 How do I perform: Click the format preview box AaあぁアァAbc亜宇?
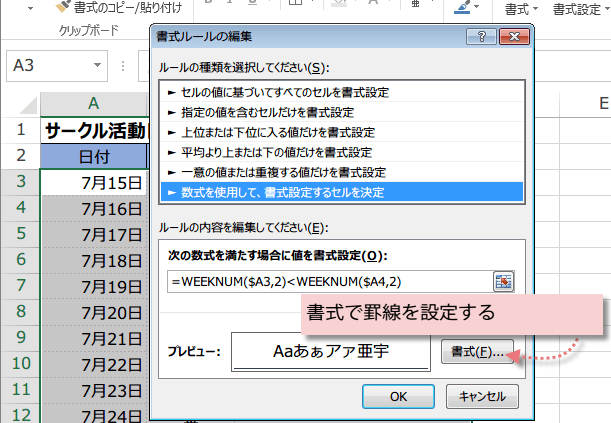tap(331, 352)
